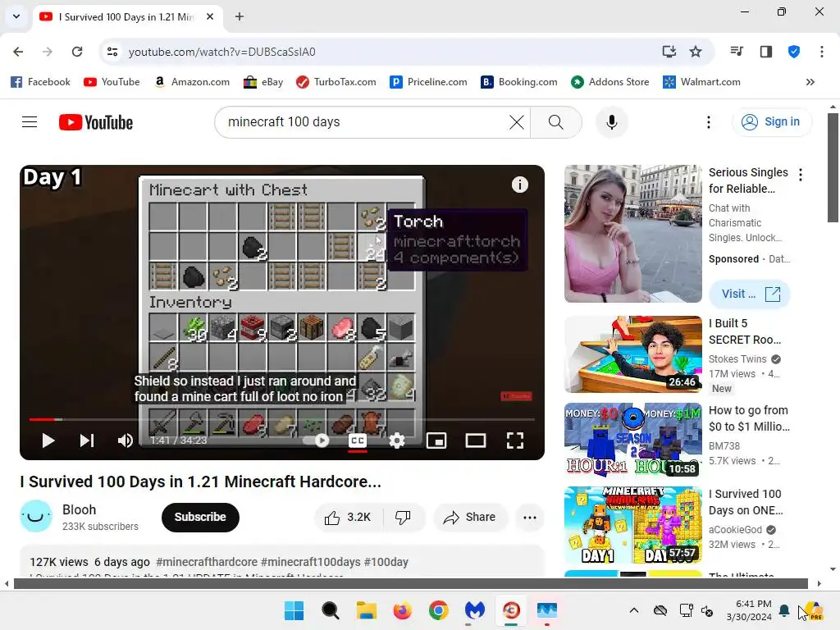Open Amazon.com bookmark

click(191, 82)
